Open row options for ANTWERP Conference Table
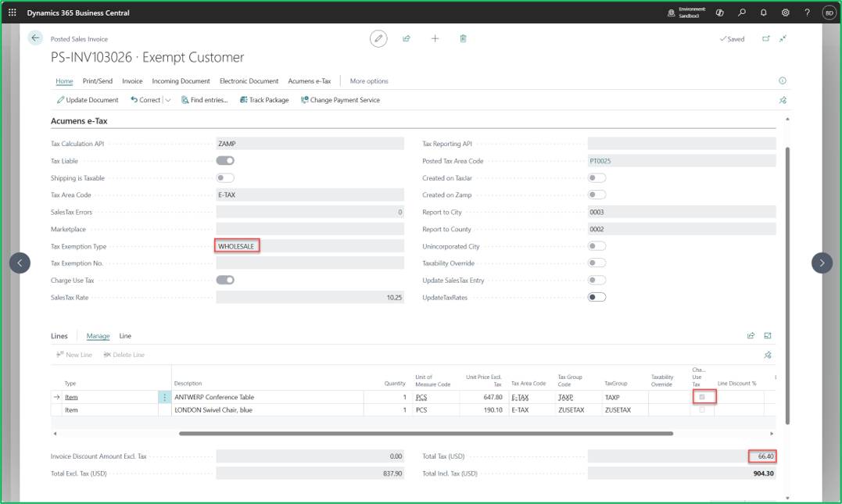Image resolution: width=842 pixels, height=504 pixels. coord(164,397)
